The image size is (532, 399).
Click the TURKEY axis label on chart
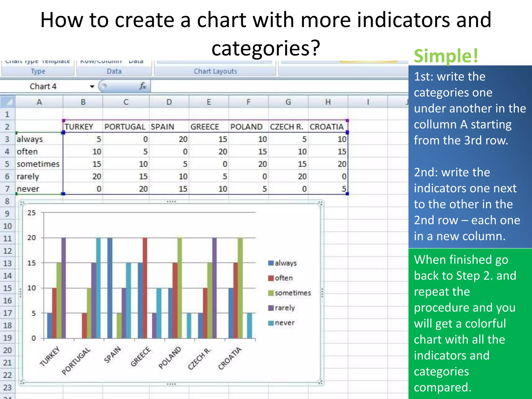(50, 356)
